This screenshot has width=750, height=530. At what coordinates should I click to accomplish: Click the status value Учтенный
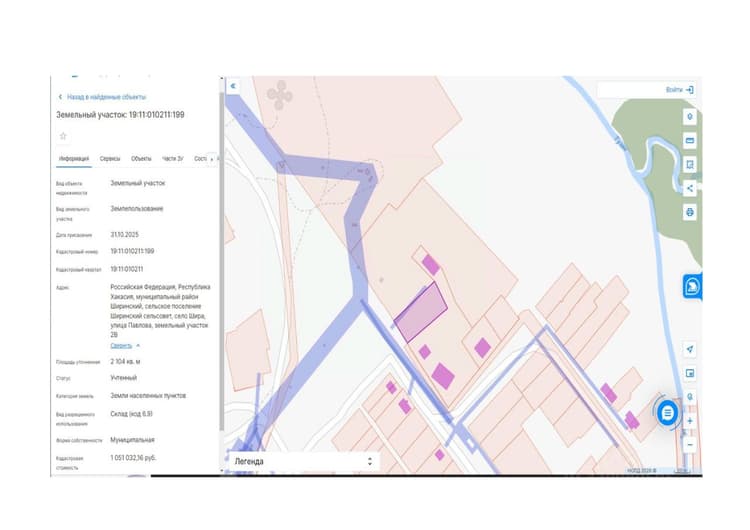pos(123,378)
